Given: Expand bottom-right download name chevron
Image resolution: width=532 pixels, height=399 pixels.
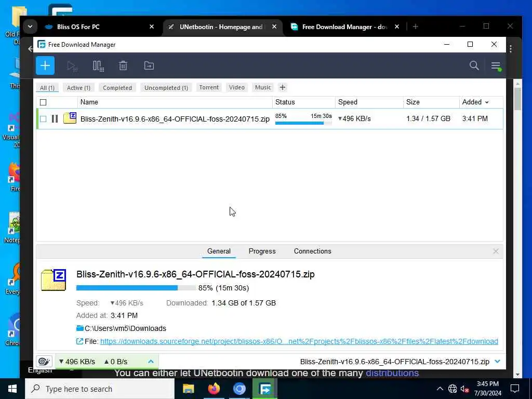Looking at the screenshot, I should click(497, 362).
